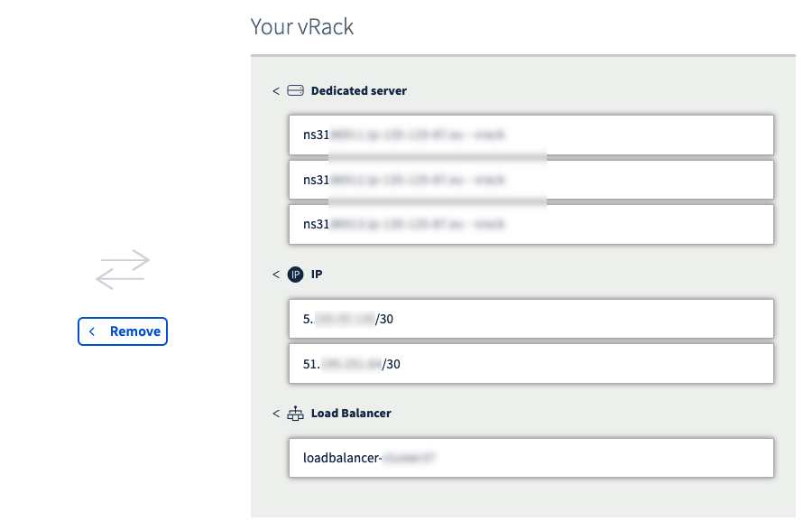Collapse the Load Balancer section chevron
The width and height of the screenshot is (812, 531).
point(275,413)
